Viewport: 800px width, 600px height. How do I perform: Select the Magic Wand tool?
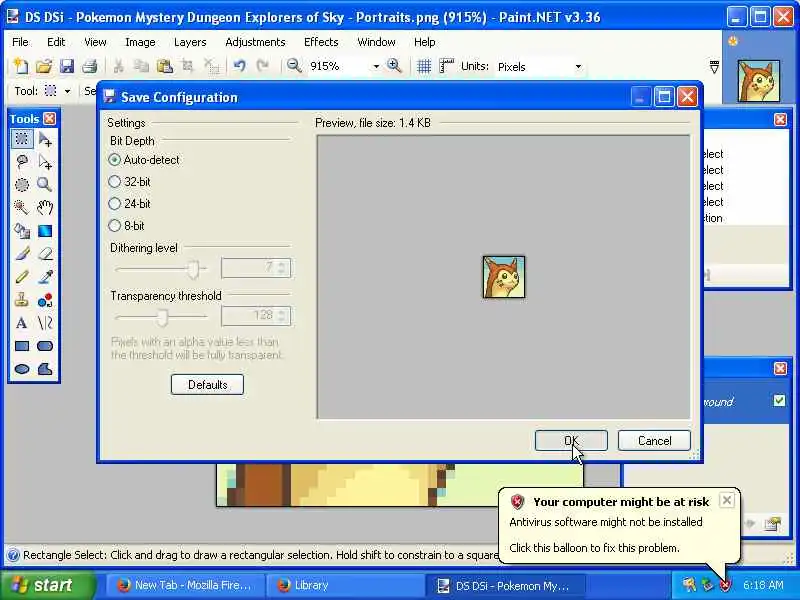pyautogui.click(x=21, y=208)
